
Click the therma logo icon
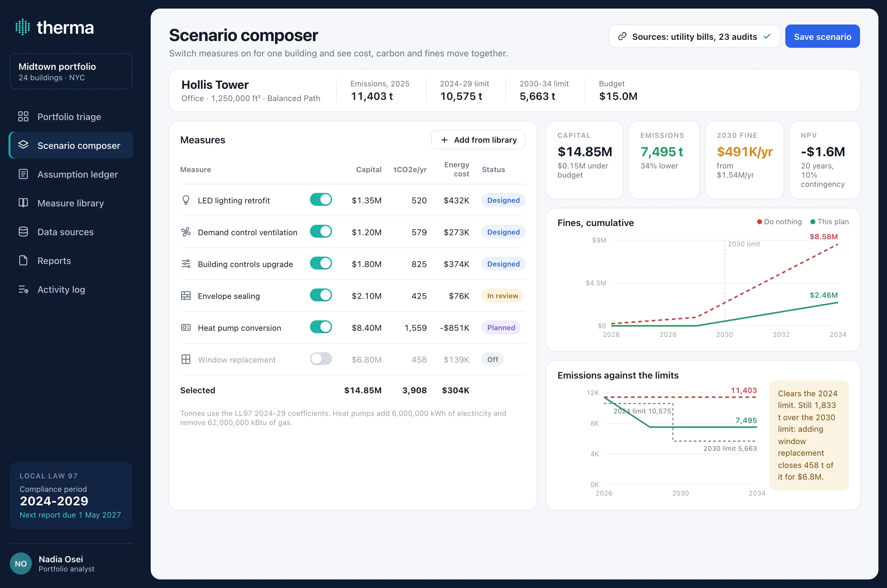click(22, 27)
